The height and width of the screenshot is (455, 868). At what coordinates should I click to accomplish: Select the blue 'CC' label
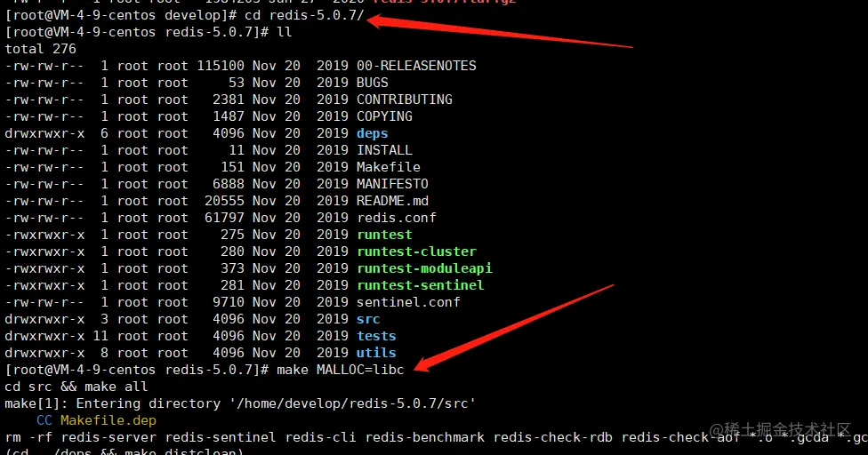44,420
